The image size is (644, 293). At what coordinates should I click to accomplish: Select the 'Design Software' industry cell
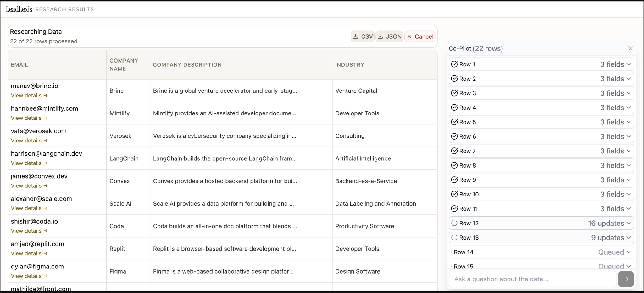pos(385,271)
